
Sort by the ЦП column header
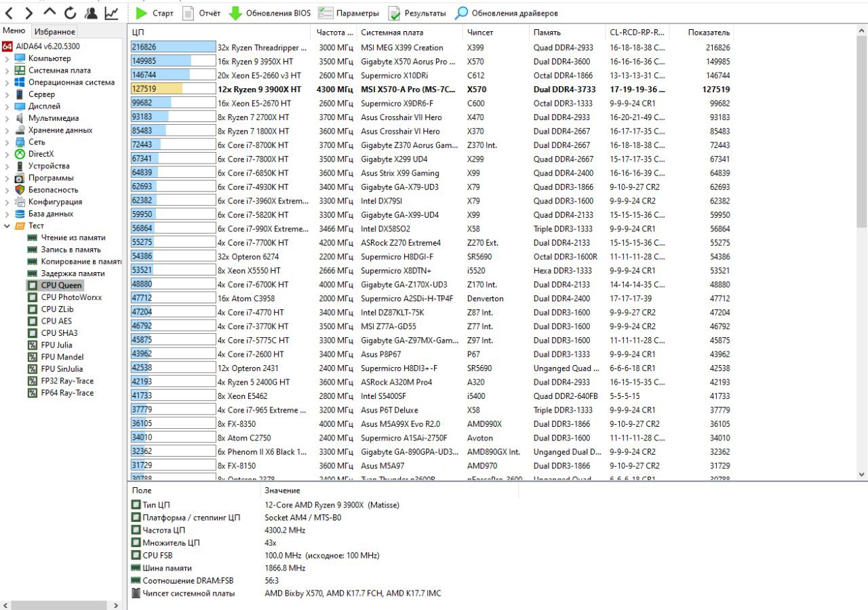(x=220, y=33)
